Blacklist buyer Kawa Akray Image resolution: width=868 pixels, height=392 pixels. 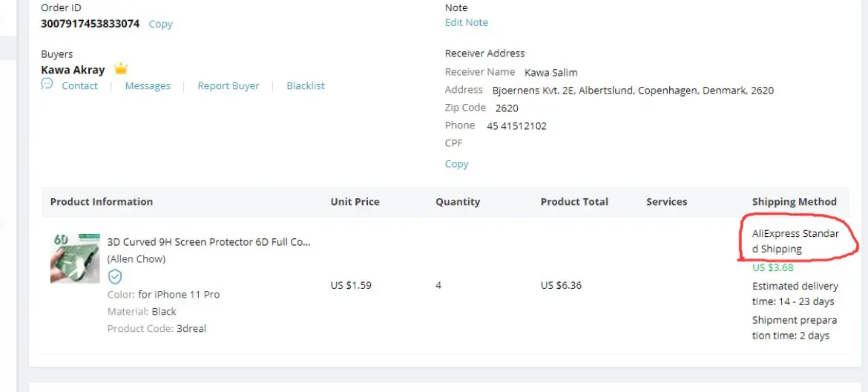306,86
